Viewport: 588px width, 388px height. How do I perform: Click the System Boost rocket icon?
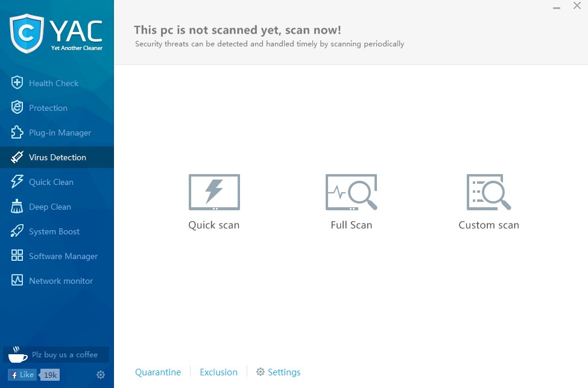click(x=17, y=231)
